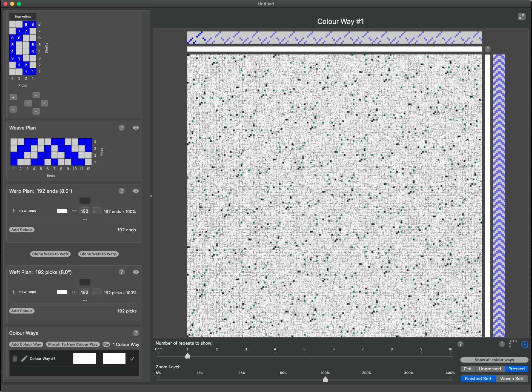532x392 pixels.
Task: Toggle the ruler display icon
Action: pos(513,344)
